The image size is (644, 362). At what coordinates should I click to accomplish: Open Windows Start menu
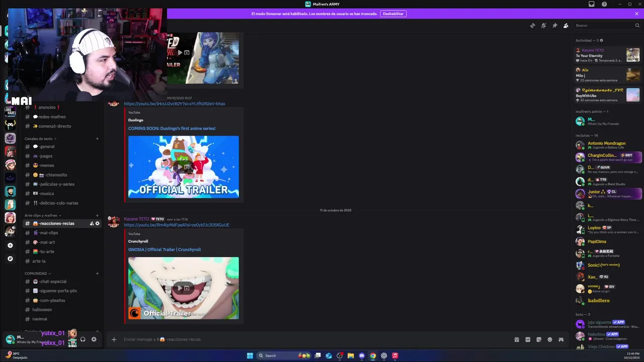(x=250, y=355)
